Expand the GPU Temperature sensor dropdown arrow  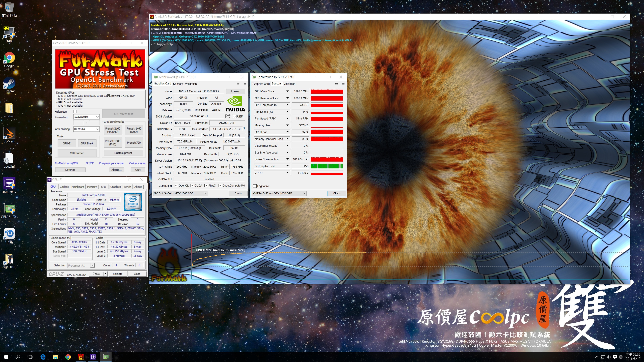coord(287,105)
